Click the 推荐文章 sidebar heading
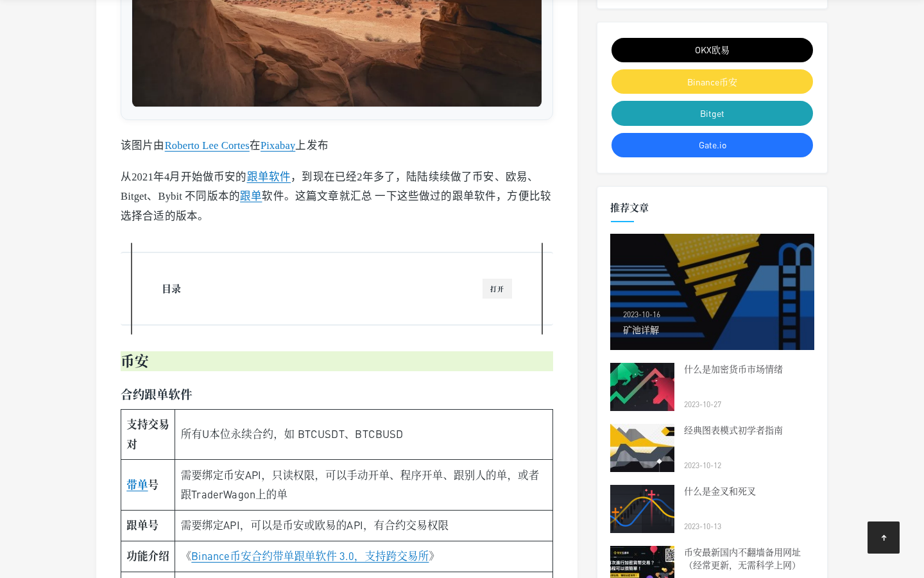Screen dimensions: 924x578 pos(629,207)
